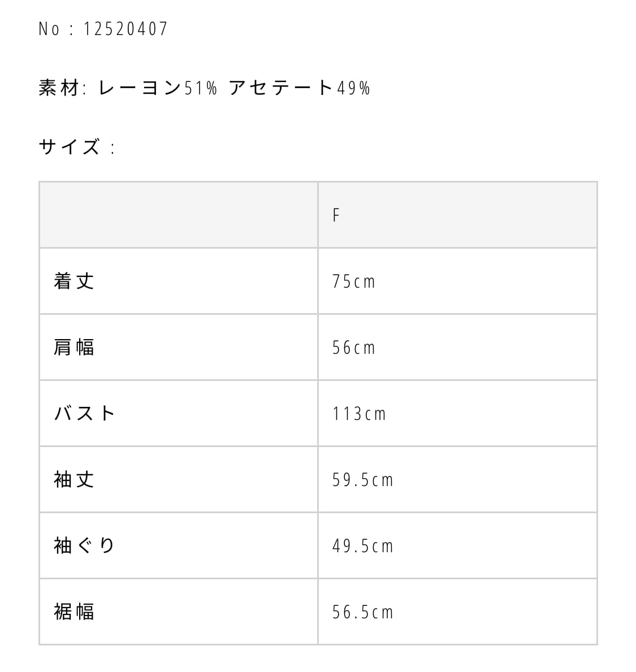The height and width of the screenshot is (672, 636).
Task: Click the 56cm shoulder width value
Action: (354, 348)
